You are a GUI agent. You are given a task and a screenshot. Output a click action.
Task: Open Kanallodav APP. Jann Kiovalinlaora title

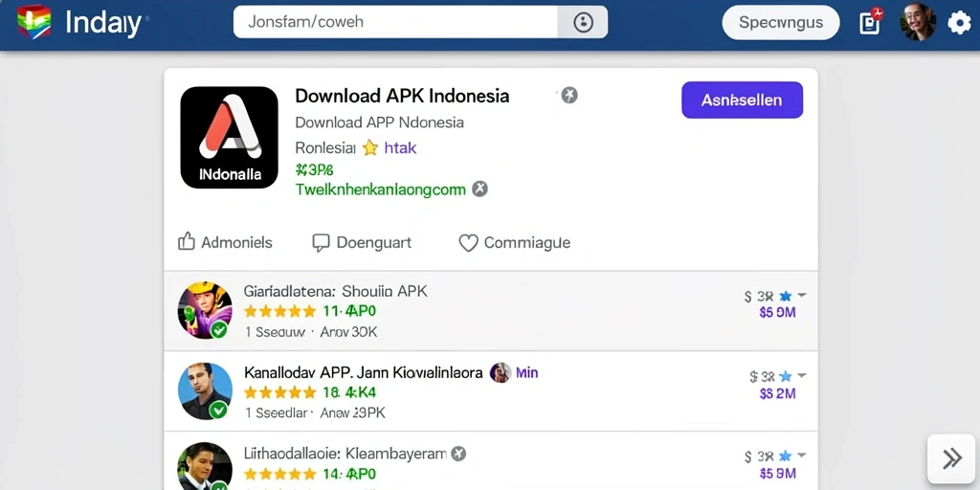(363, 373)
